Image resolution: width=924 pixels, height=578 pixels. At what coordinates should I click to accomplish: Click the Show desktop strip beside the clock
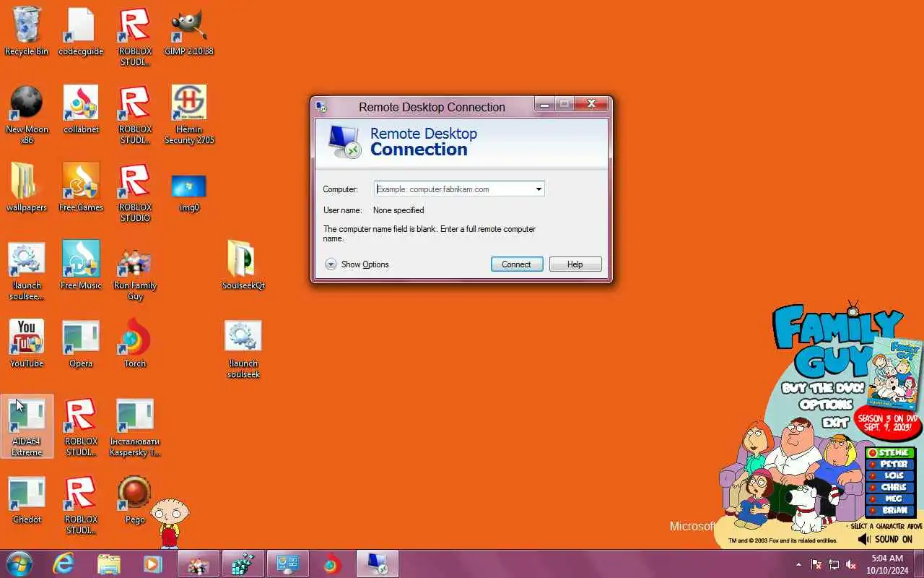pyautogui.click(x=919, y=564)
